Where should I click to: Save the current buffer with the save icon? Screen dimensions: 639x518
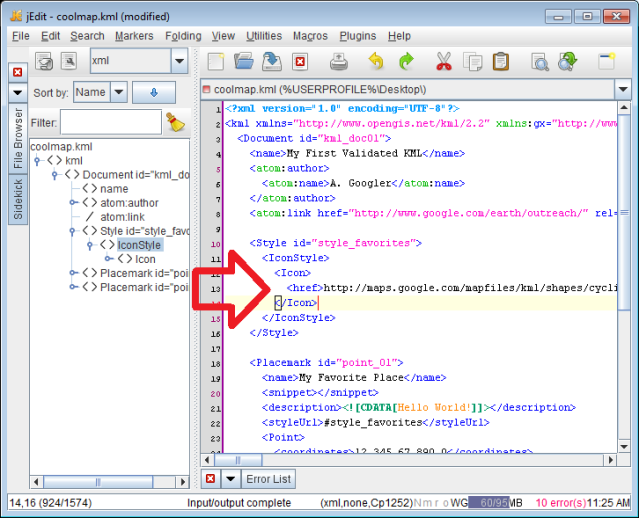[x=272, y=62]
